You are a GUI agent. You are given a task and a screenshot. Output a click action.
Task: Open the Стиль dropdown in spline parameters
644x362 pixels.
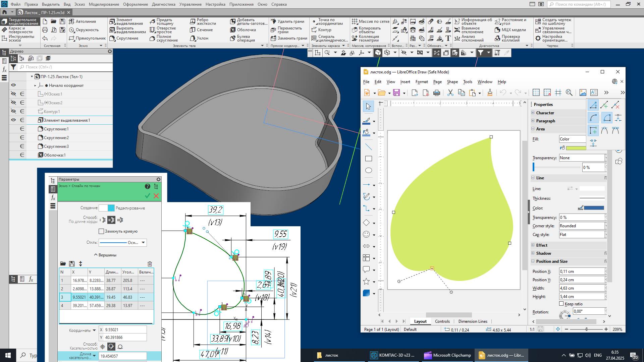tap(143, 242)
